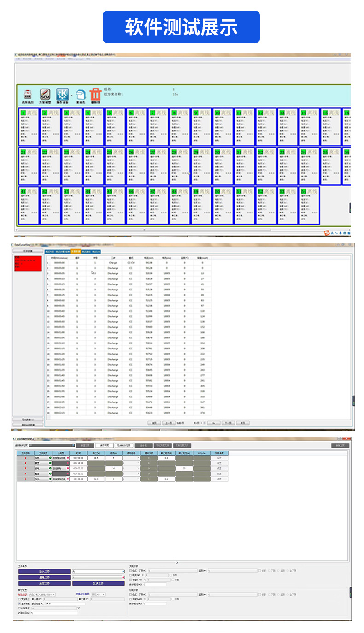Go to previous page (上一页) of data
The height and width of the screenshot is (633, 364).
169,423
